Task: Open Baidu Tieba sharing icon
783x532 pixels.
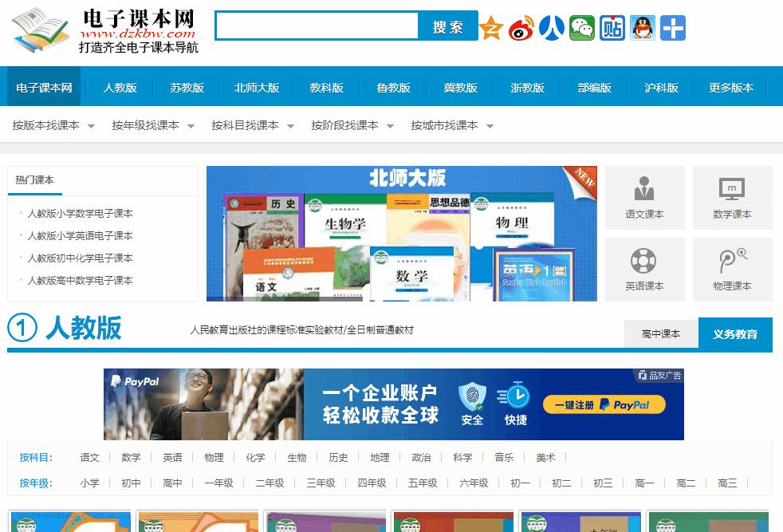Action: tap(612, 26)
